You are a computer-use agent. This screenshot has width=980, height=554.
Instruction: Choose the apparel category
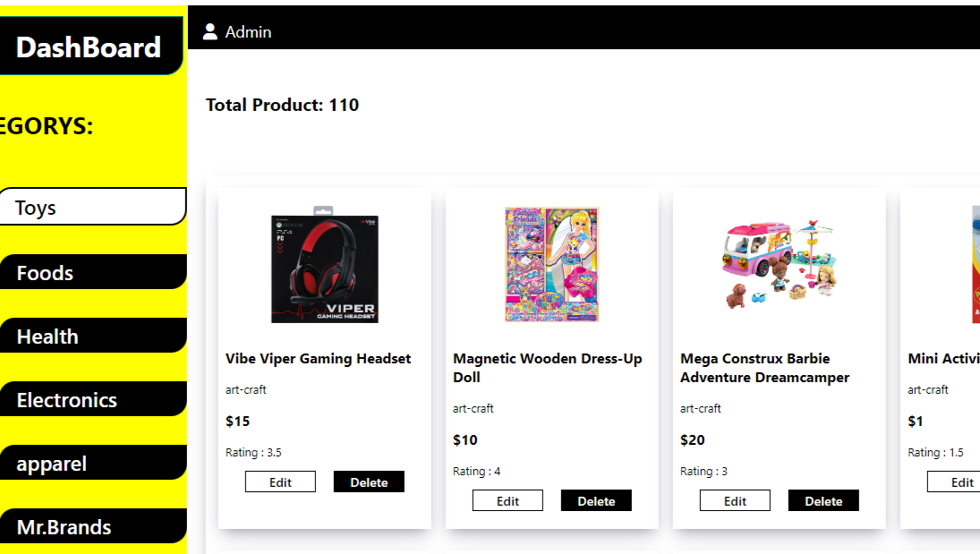pos(92,463)
